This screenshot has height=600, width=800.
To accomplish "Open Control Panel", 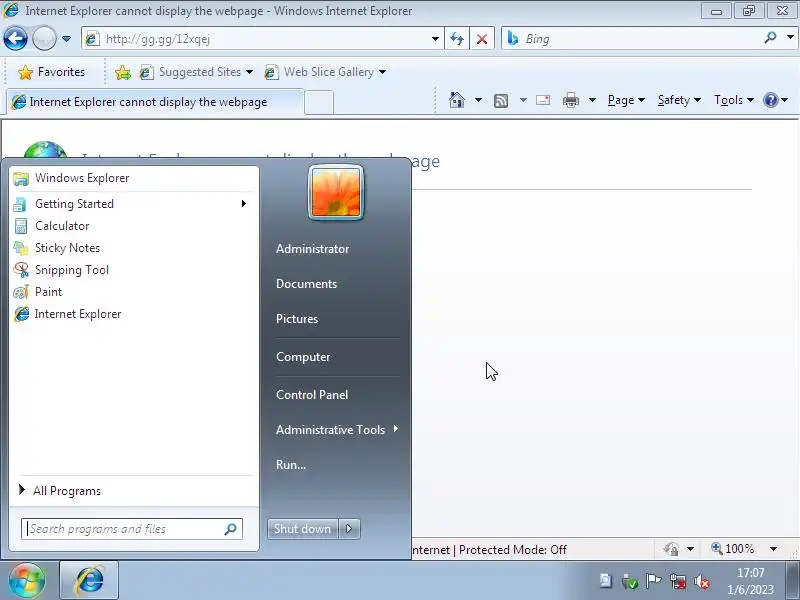I will coord(312,395).
